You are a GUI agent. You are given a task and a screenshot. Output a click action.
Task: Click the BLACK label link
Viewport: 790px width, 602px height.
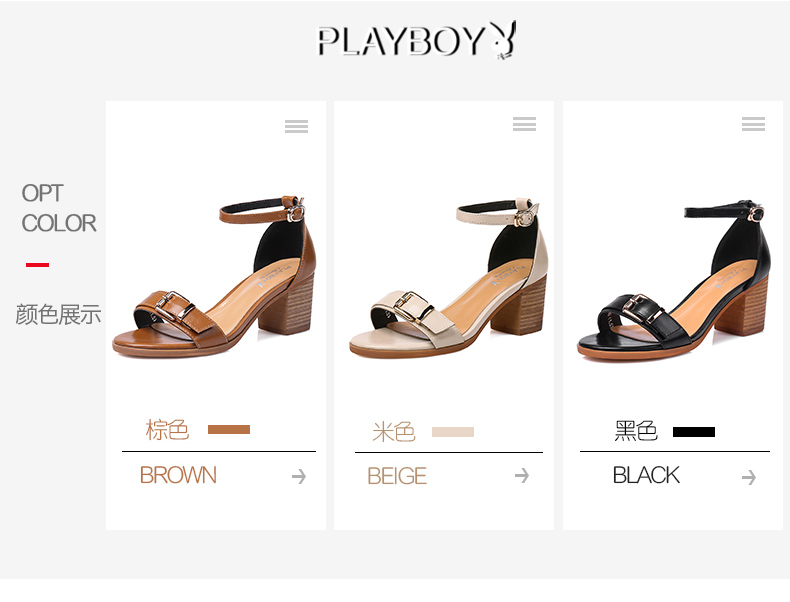646,475
